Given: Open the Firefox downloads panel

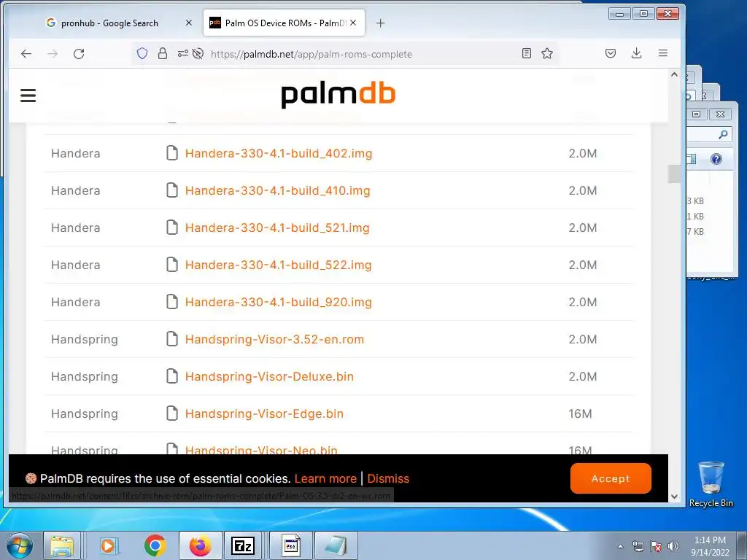Looking at the screenshot, I should (636, 53).
